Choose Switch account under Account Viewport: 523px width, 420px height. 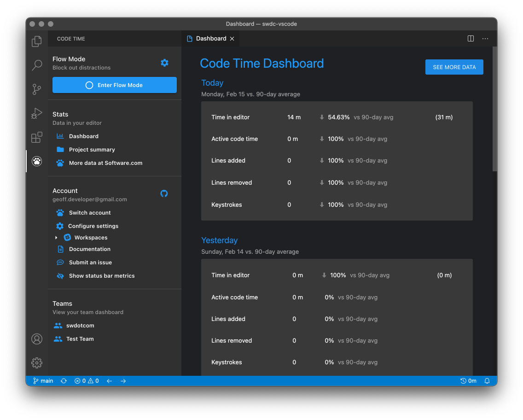click(x=90, y=212)
